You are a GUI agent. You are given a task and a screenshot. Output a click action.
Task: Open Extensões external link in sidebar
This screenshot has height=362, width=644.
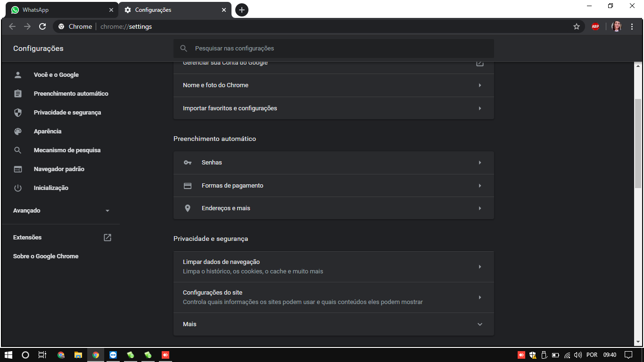(x=61, y=238)
